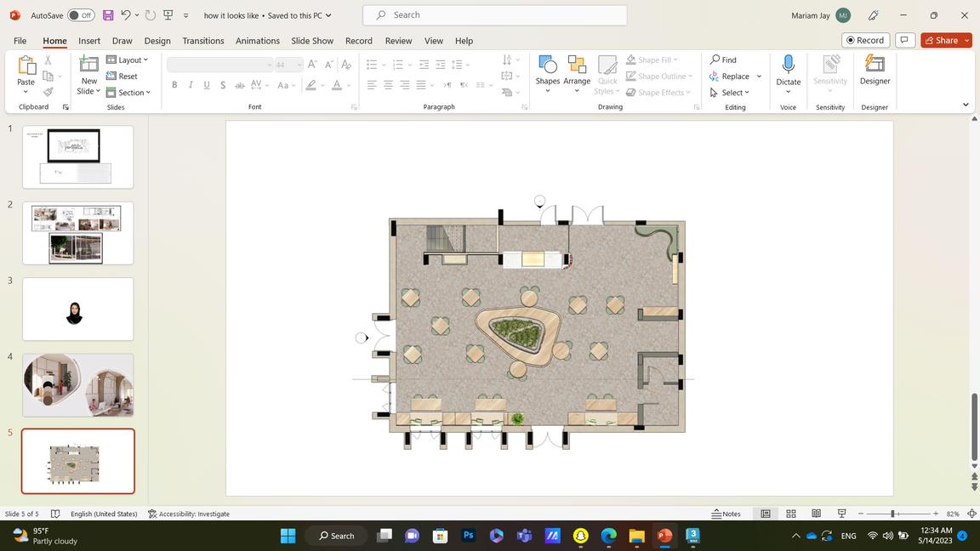Click the Format Painter brush icon
This screenshot has width=980, height=551.
(48, 92)
